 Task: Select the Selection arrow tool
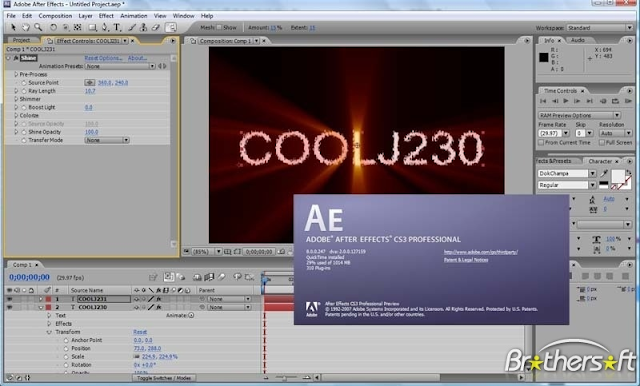pos(13,27)
